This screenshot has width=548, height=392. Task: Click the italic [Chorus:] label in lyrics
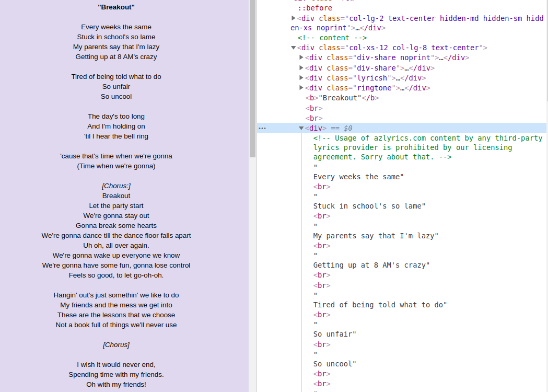[x=116, y=186]
